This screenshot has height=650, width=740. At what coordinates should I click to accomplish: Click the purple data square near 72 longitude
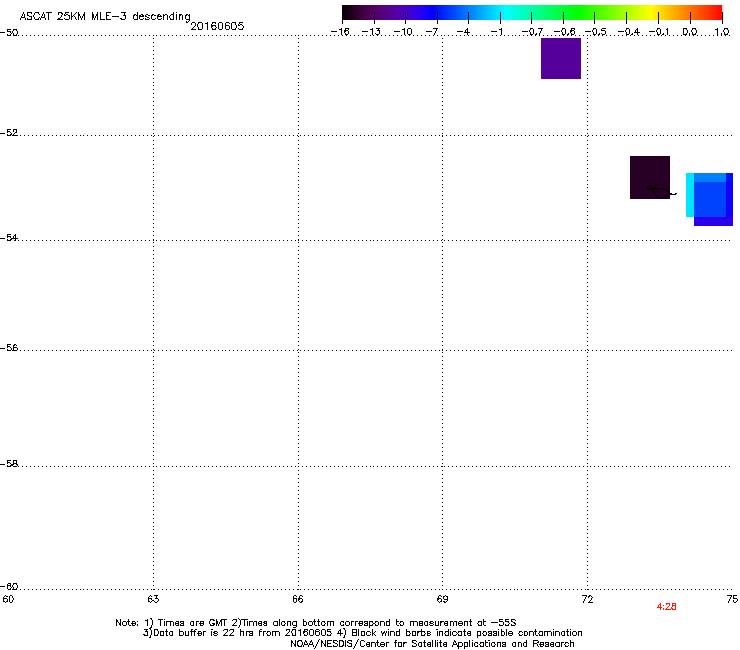coord(561,59)
